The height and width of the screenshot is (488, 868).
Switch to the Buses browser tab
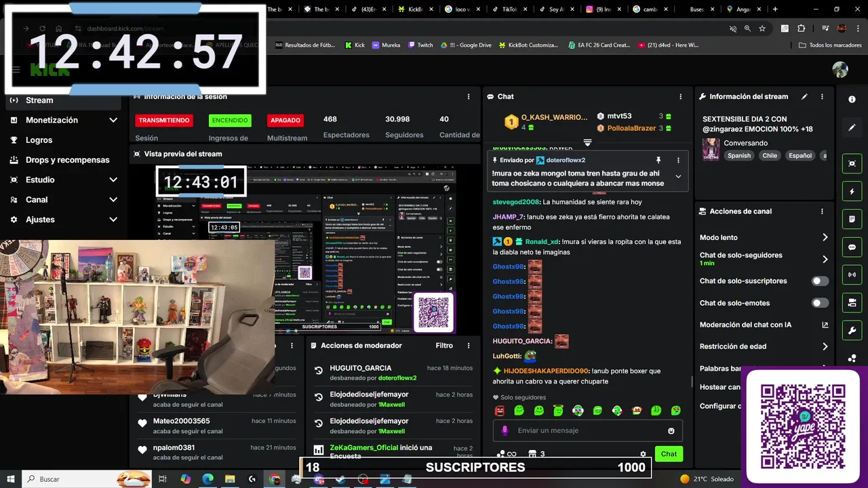pos(697,9)
